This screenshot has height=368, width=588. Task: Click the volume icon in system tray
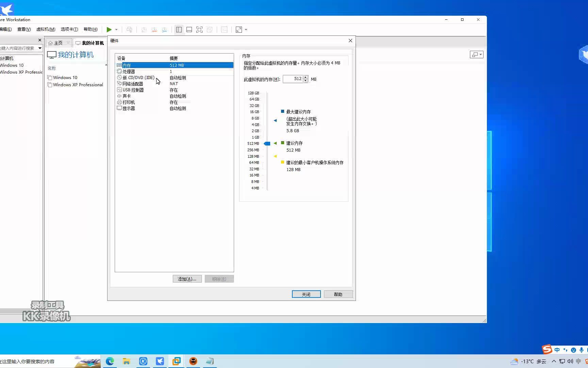[570, 361]
